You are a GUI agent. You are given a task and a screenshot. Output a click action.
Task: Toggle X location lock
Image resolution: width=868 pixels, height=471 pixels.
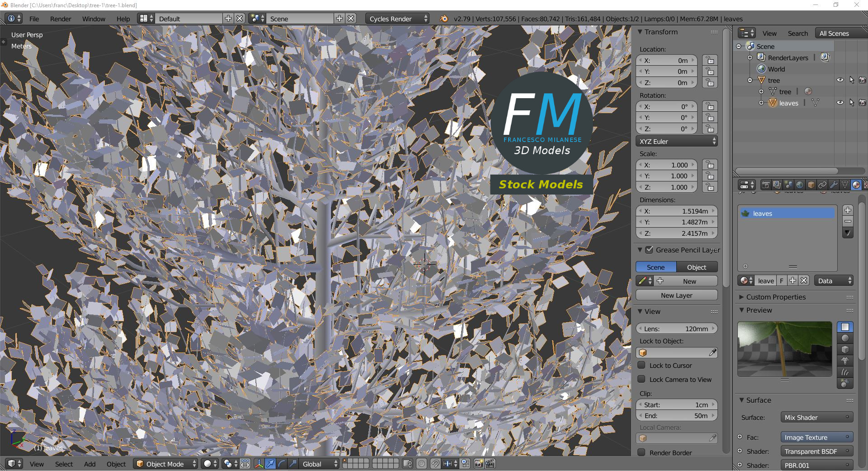click(x=710, y=60)
